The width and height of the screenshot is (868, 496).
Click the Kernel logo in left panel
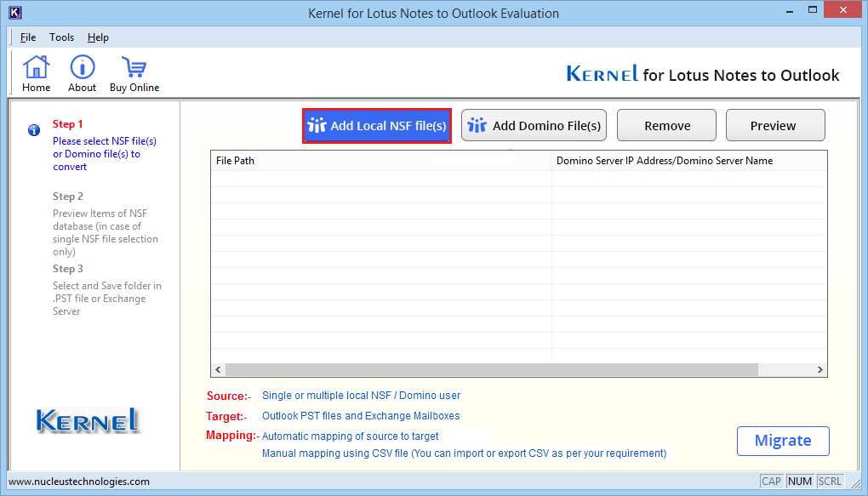pos(89,421)
